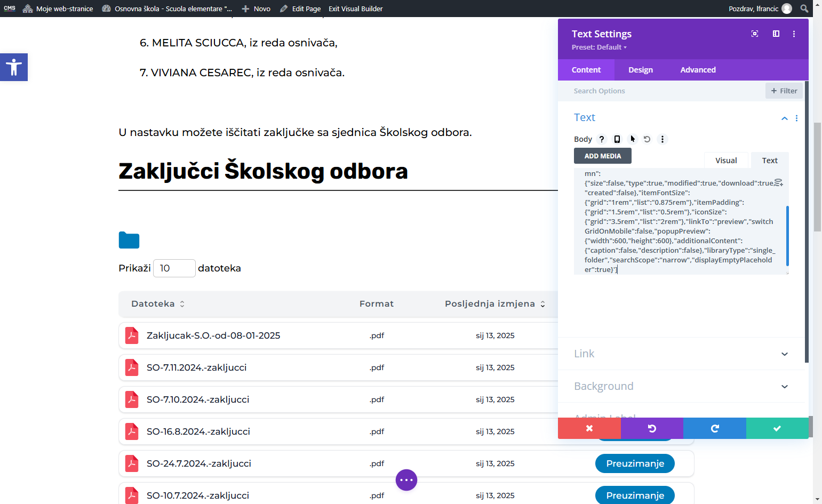822x504 pixels.
Task: Discard changes with the red X button
Action: 589,428
